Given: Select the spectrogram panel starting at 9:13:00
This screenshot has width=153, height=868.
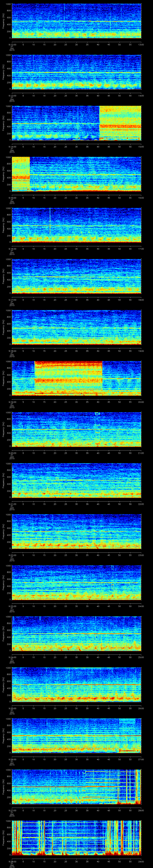Looking at the screenshot, I should click(76, 72).
